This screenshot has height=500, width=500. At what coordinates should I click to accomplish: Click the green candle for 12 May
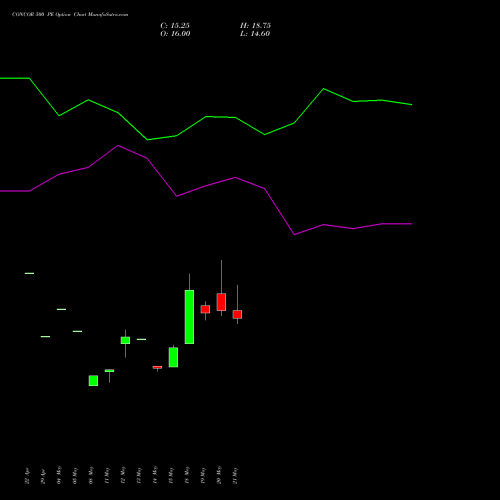pyautogui.click(x=125, y=340)
